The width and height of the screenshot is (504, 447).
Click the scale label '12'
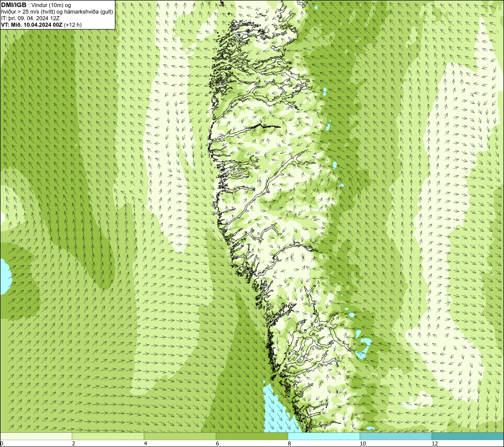point(435,444)
